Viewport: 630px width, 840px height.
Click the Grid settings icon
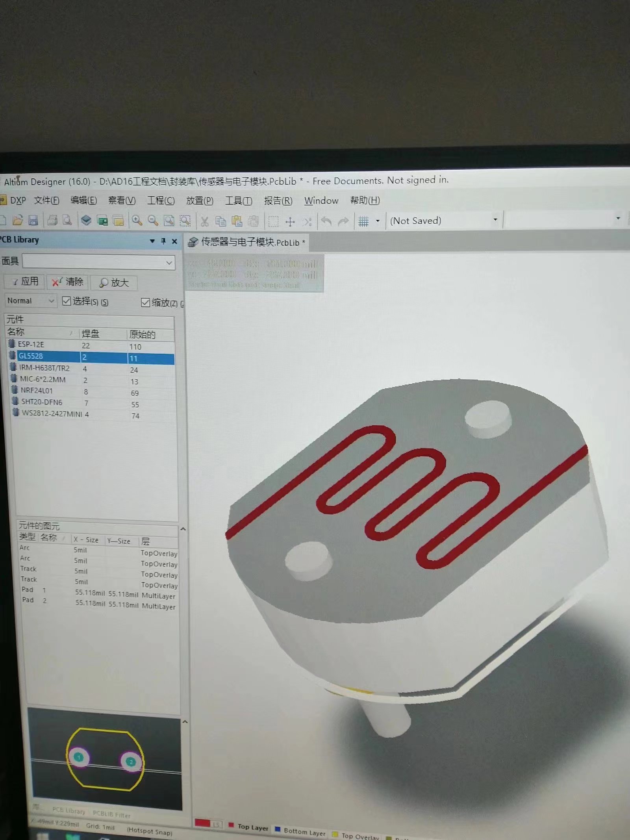click(x=363, y=221)
